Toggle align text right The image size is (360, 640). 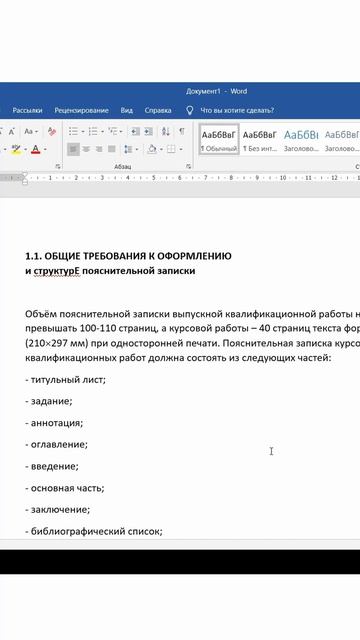click(99, 149)
